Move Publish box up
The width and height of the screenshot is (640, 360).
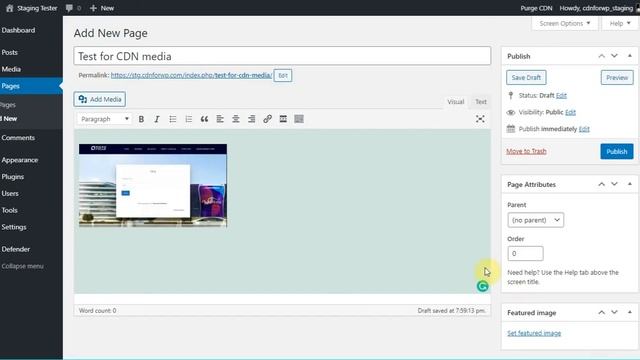(601, 56)
